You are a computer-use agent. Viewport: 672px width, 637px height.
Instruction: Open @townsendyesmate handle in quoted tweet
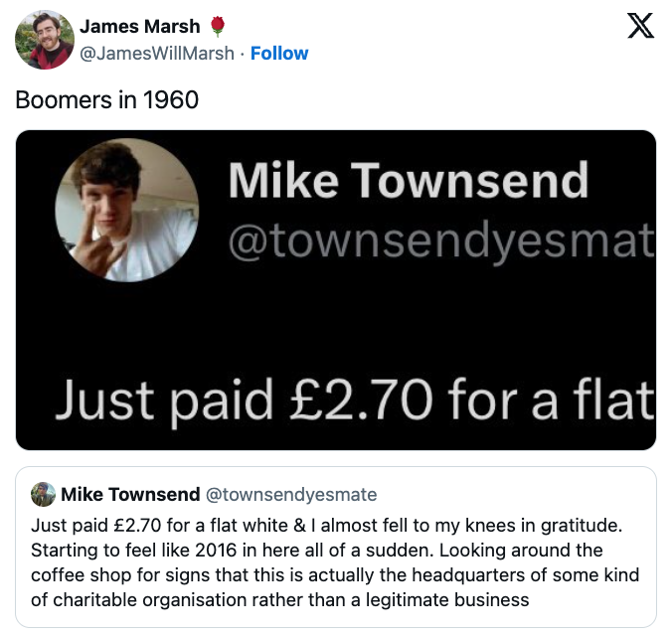click(x=291, y=495)
